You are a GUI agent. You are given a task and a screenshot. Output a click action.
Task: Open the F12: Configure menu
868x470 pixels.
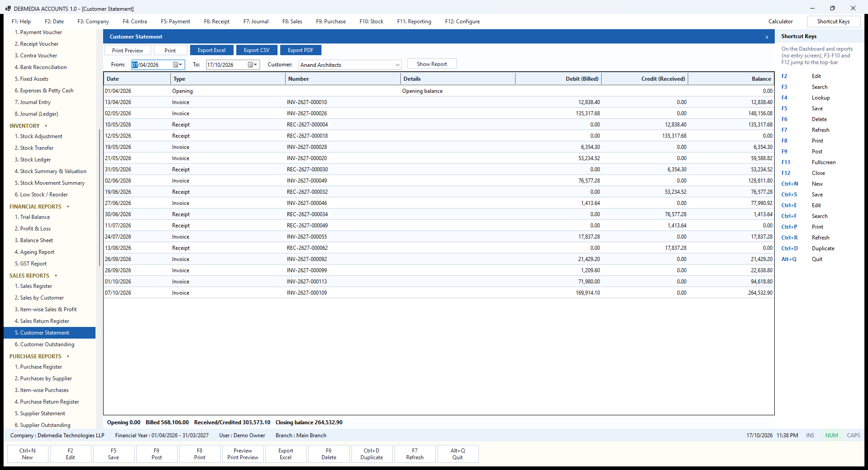[x=462, y=22]
